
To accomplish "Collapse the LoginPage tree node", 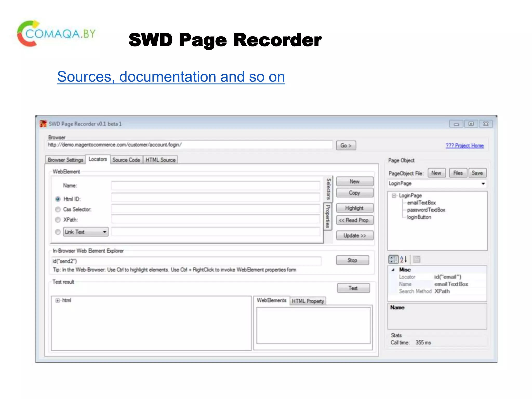I will point(394,196).
